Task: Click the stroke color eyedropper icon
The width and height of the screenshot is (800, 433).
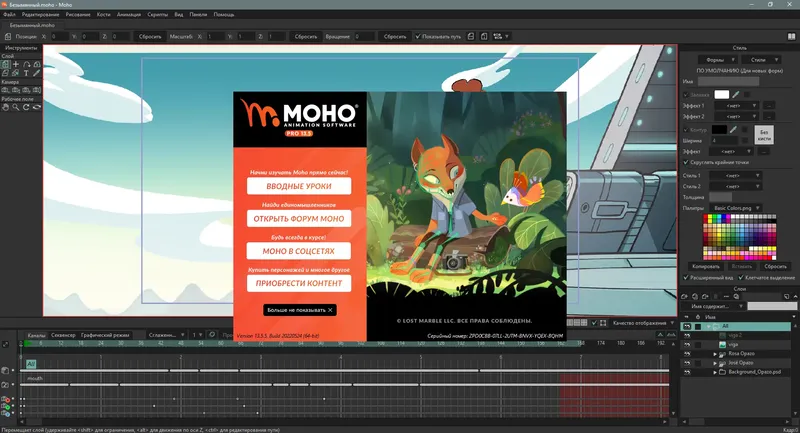Action: [734, 130]
